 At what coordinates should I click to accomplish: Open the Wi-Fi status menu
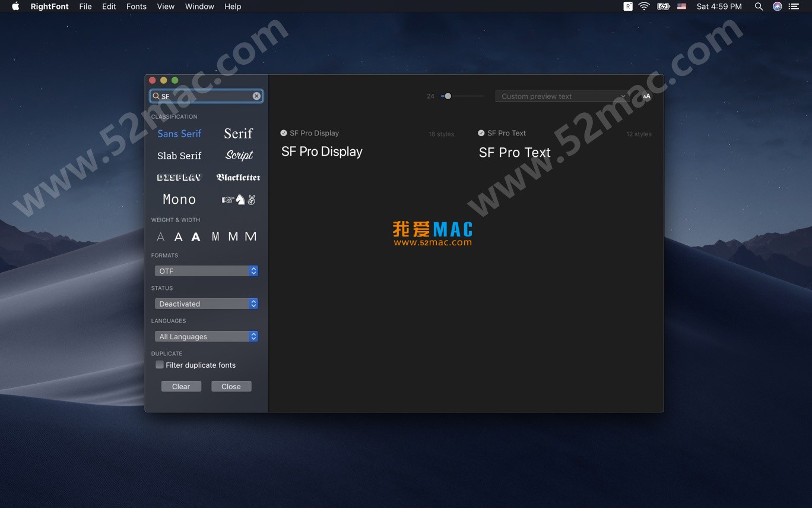coord(644,7)
